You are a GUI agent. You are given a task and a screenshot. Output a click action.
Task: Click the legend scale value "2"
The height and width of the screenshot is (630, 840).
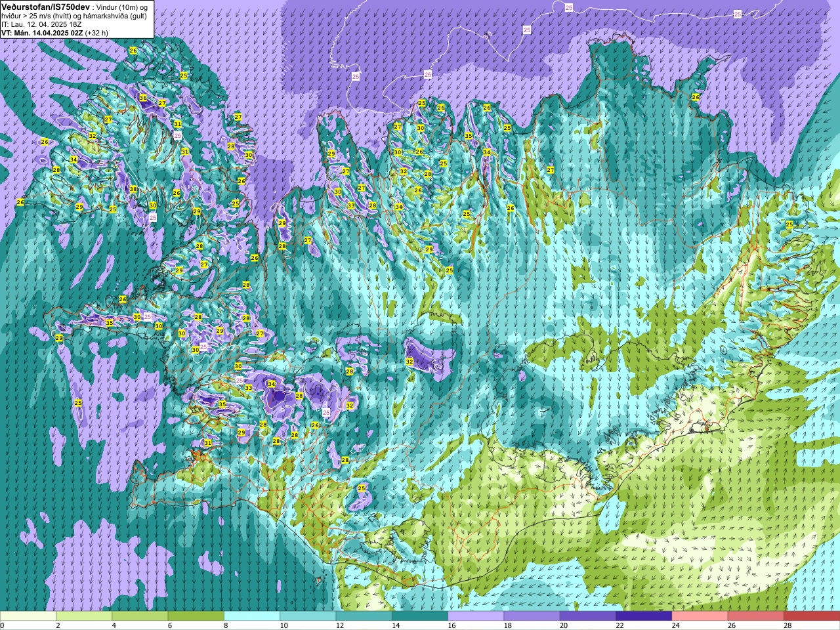58,625
